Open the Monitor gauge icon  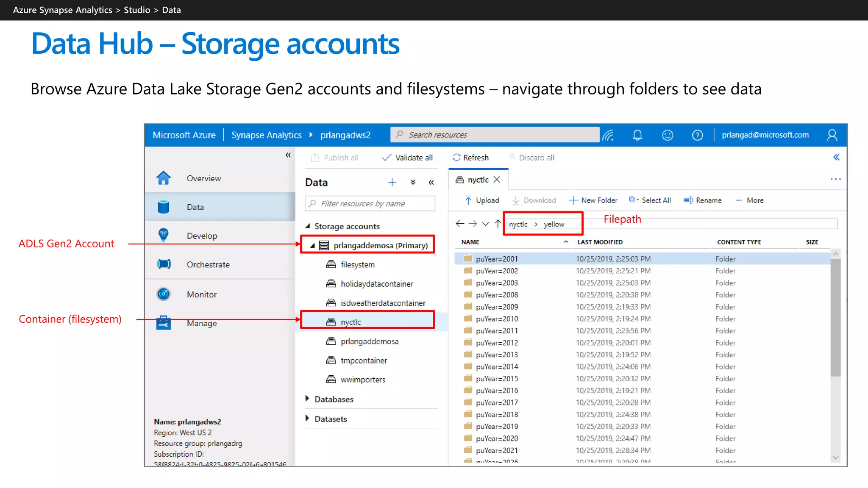(x=163, y=294)
